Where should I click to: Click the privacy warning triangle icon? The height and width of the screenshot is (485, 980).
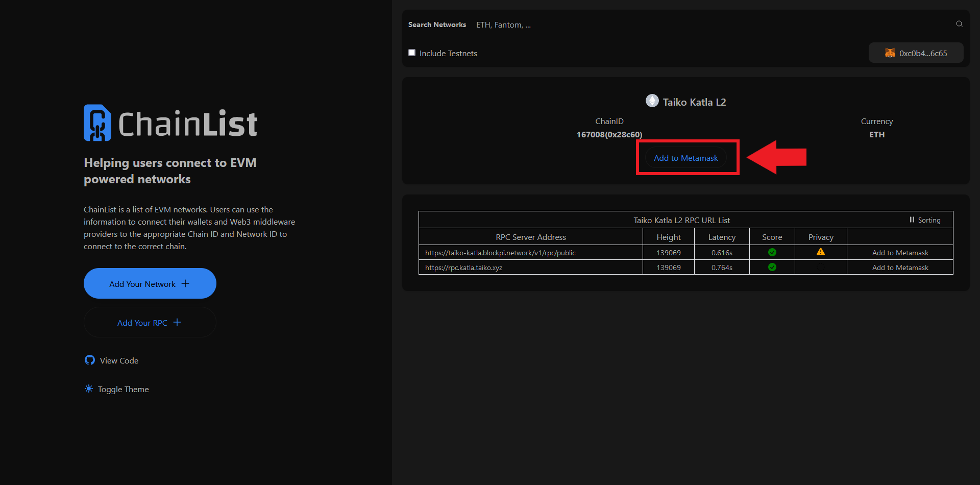point(820,252)
